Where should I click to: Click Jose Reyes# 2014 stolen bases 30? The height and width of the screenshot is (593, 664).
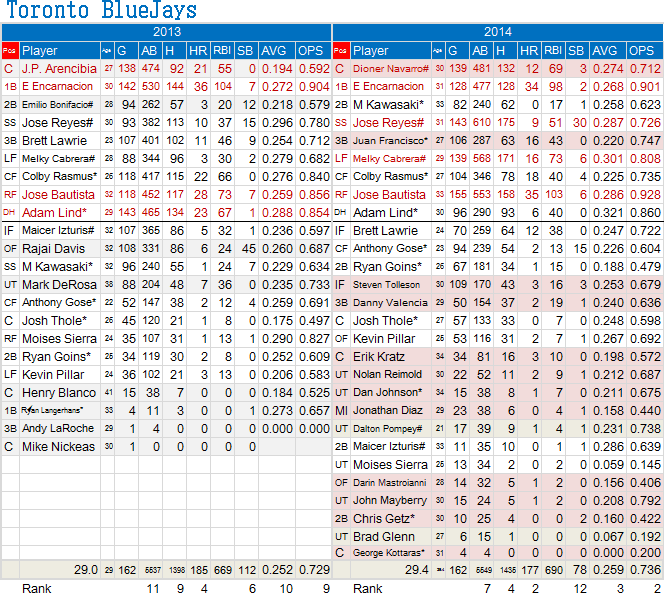click(579, 122)
